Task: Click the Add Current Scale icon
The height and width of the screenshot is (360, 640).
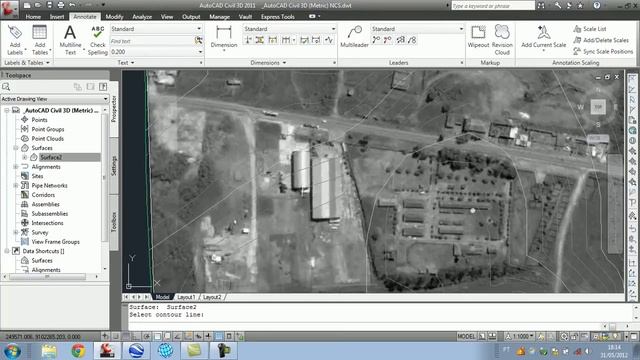Action: tap(543, 32)
